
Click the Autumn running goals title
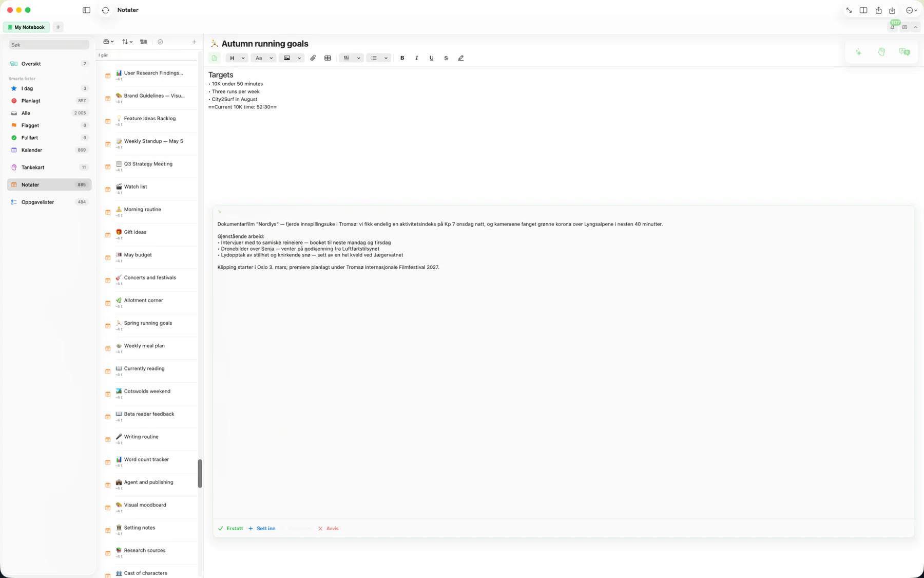click(x=265, y=44)
